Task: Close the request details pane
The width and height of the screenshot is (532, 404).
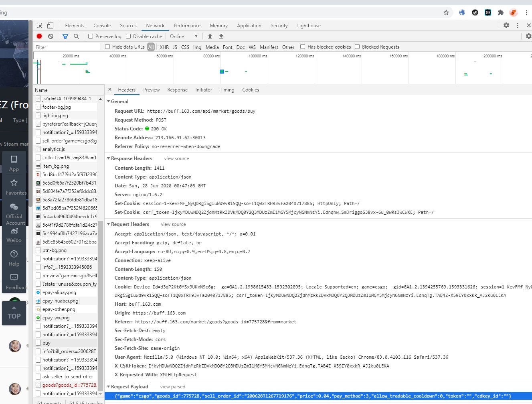Action: point(110,89)
